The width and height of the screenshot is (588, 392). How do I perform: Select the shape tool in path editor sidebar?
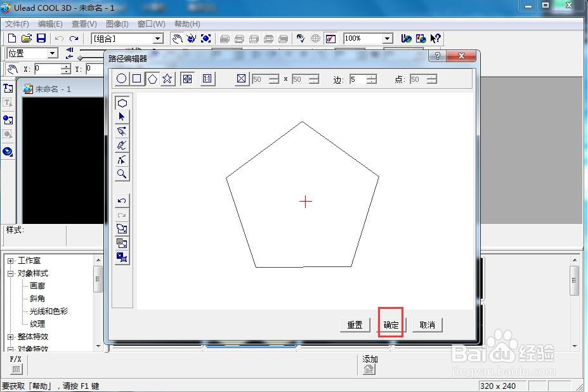122,103
